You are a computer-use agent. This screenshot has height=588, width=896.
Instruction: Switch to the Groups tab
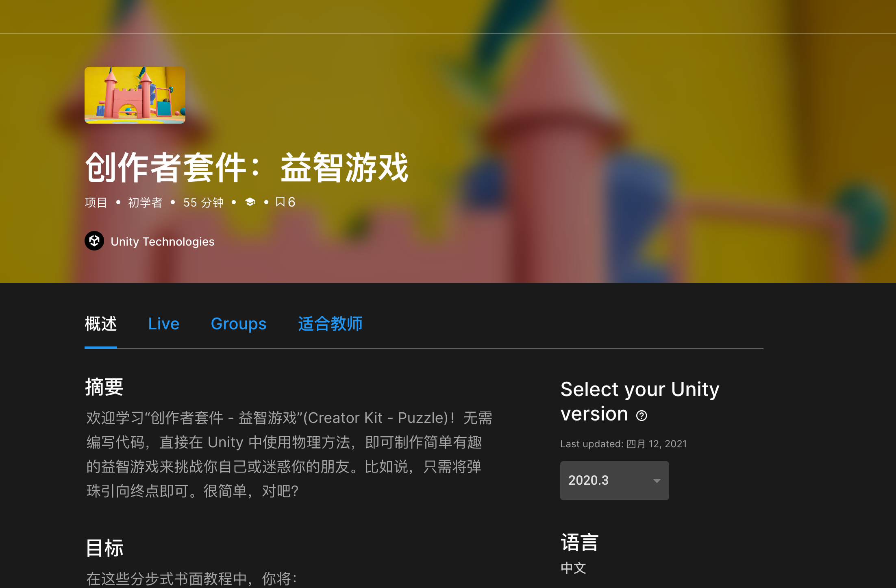[239, 324]
